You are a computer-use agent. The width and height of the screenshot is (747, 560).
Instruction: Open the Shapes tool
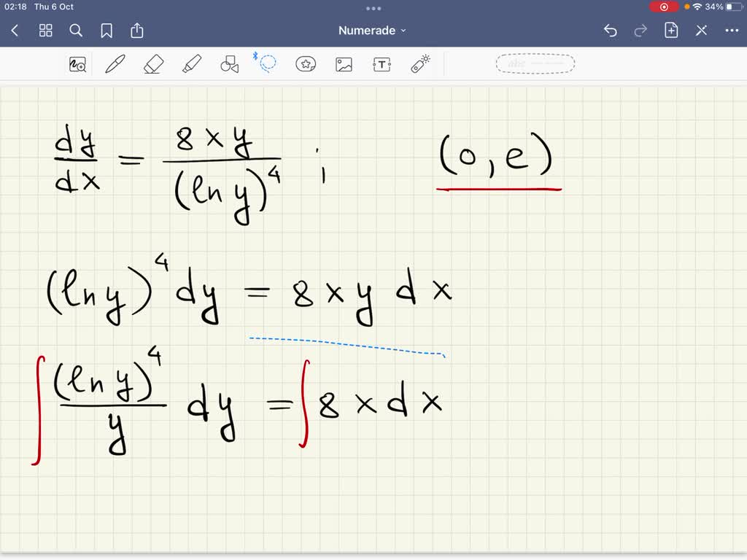pyautogui.click(x=228, y=64)
